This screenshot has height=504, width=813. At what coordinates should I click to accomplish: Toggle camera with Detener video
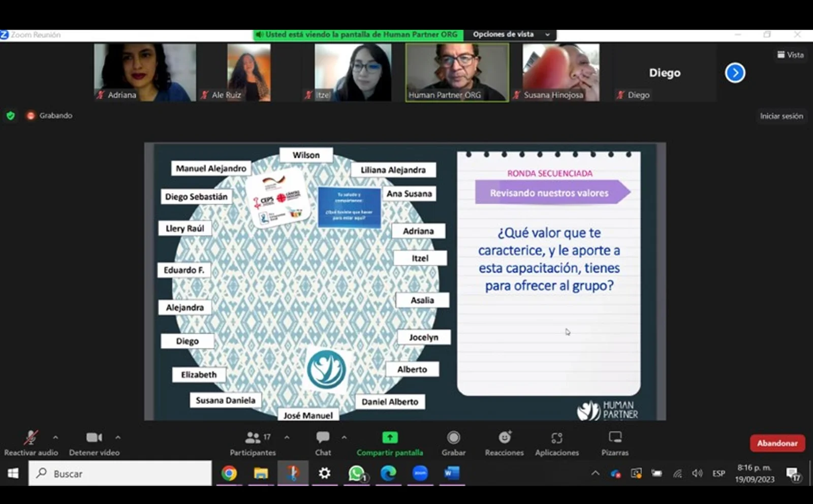pos(94,443)
